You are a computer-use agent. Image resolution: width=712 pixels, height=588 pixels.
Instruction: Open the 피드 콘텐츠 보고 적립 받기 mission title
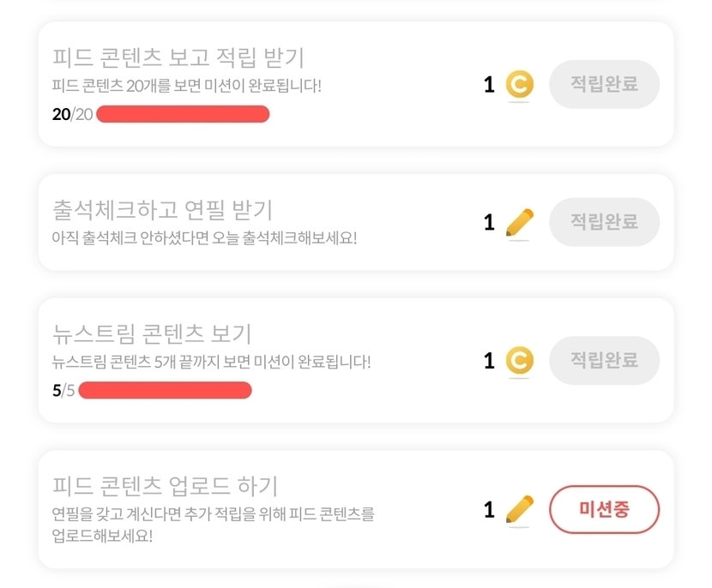click(178, 57)
